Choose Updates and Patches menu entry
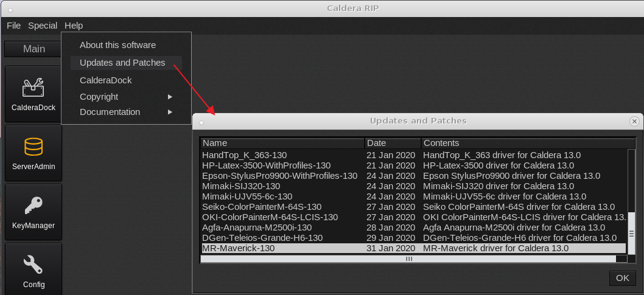 (122, 63)
